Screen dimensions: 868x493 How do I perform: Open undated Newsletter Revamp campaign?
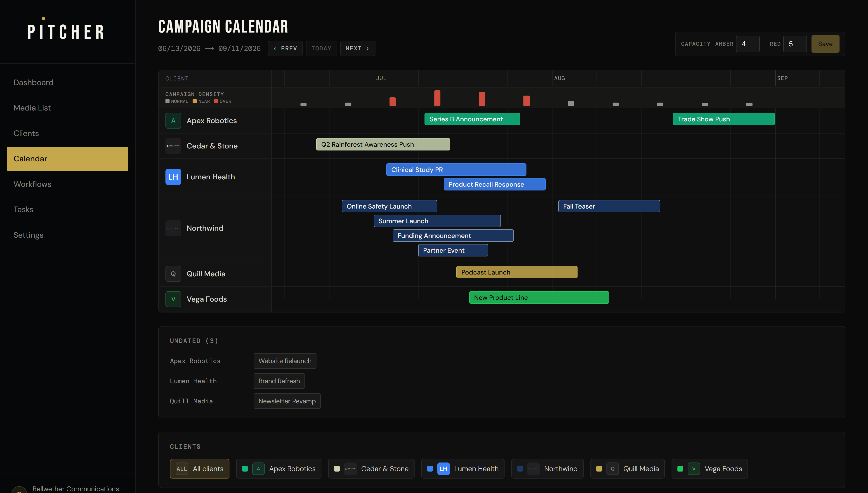(287, 401)
